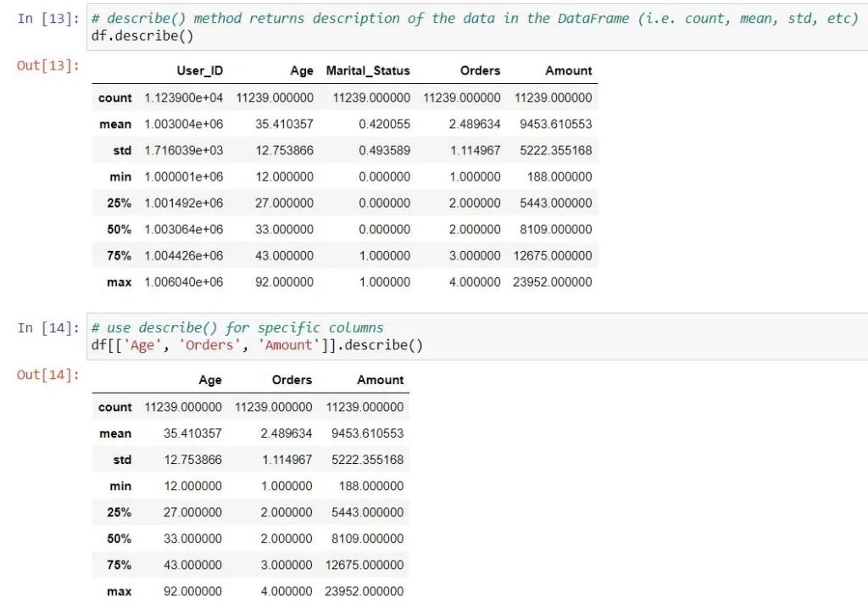Click min Amount 188.000000 in second table
868x603 pixels.
[x=371, y=486]
